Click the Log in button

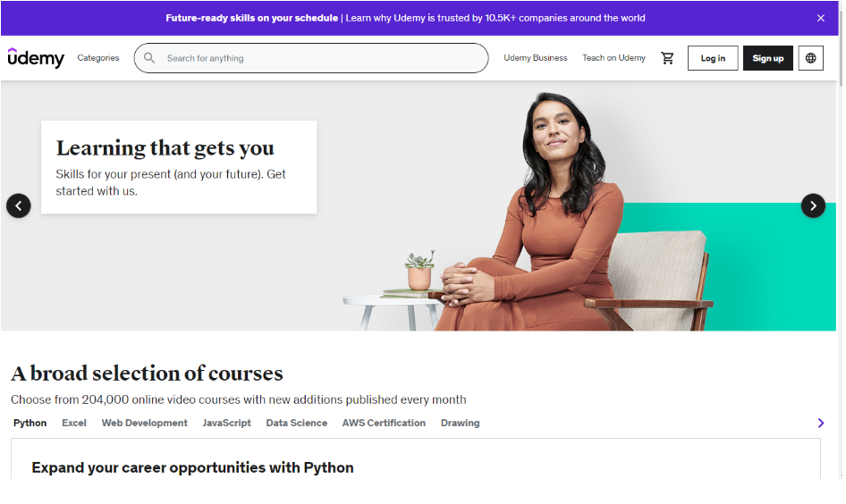tap(713, 58)
